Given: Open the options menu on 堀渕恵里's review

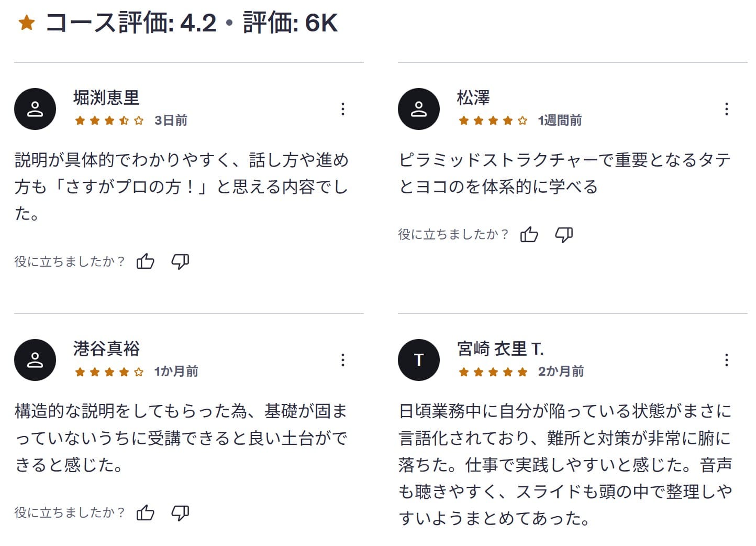Looking at the screenshot, I should [x=343, y=109].
